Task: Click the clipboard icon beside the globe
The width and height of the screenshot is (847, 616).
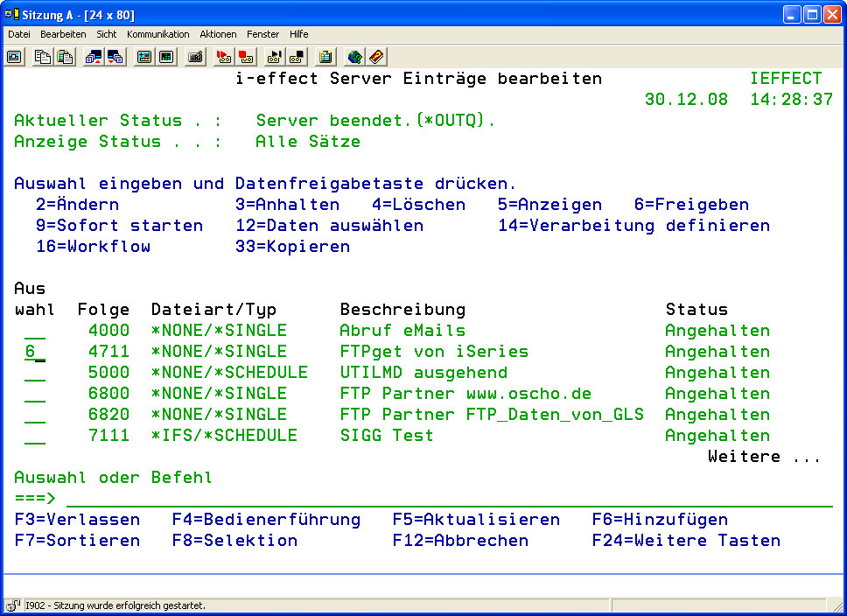Action: point(325,57)
